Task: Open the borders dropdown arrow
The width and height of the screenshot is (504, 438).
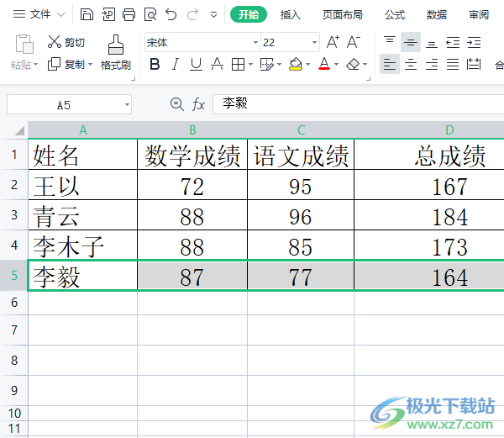Action: (250, 65)
